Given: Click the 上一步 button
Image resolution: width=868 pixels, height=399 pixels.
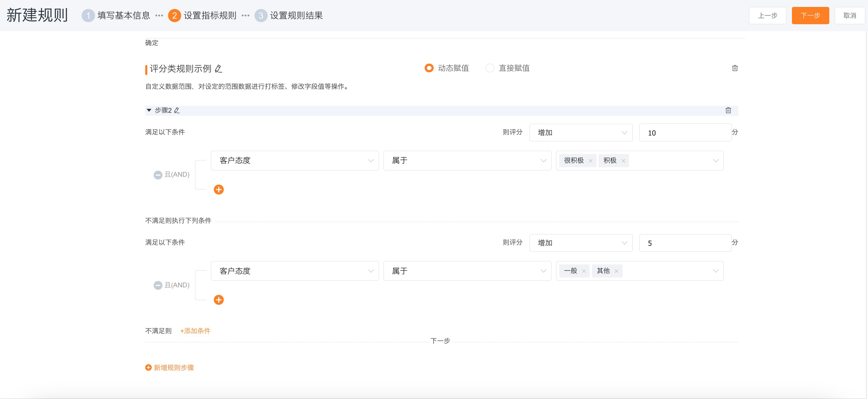Looking at the screenshot, I should point(767,16).
